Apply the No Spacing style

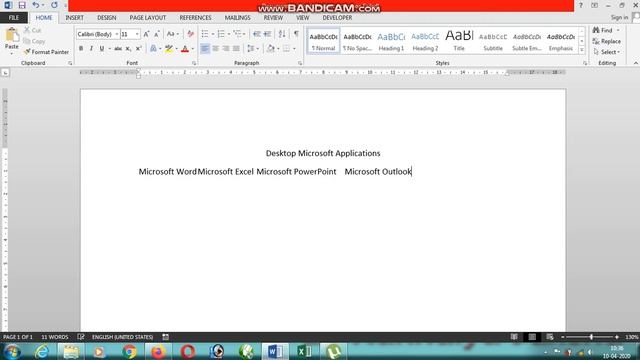pyautogui.click(x=357, y=41)
